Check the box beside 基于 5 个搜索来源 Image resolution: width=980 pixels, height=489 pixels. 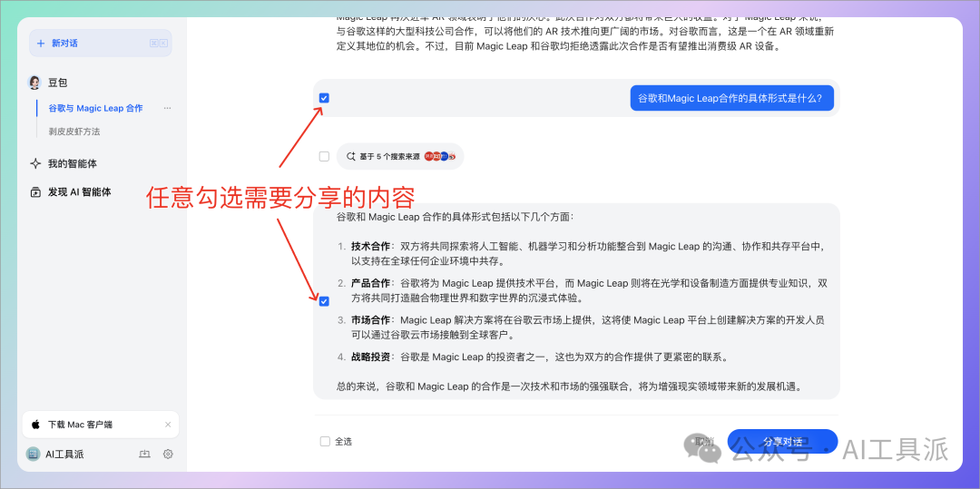tap(324, 157)
